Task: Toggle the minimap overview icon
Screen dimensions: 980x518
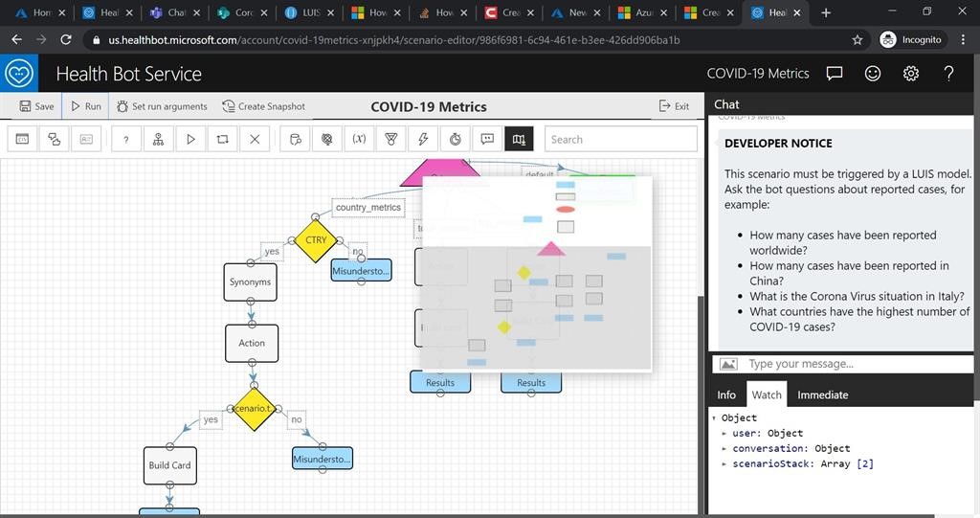Action: pyautogui.click(x=519, y=139)
